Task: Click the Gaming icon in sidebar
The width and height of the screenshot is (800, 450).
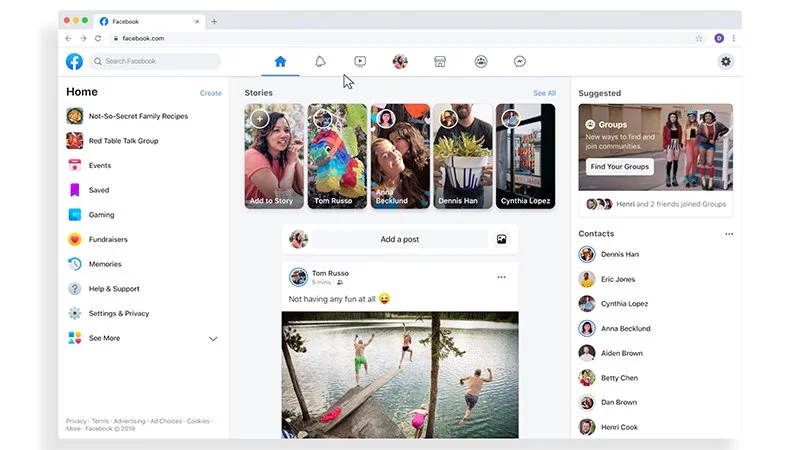Action: click(x=74, y=215)
